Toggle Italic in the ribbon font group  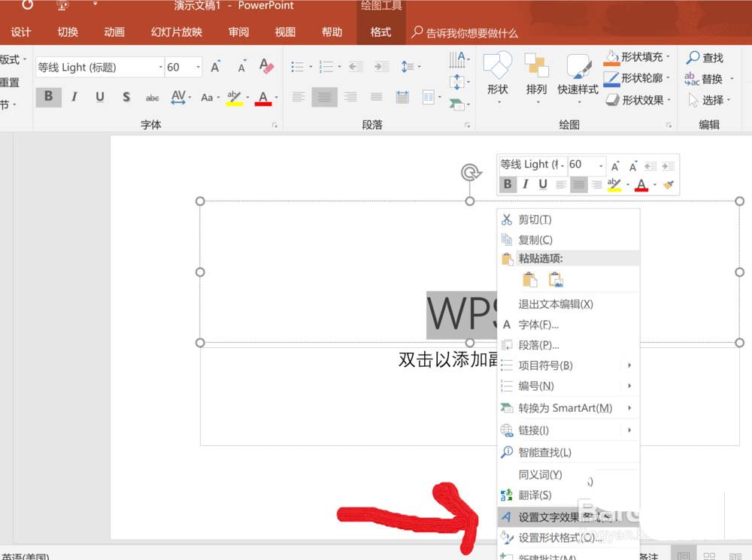[x=74, y=97]
